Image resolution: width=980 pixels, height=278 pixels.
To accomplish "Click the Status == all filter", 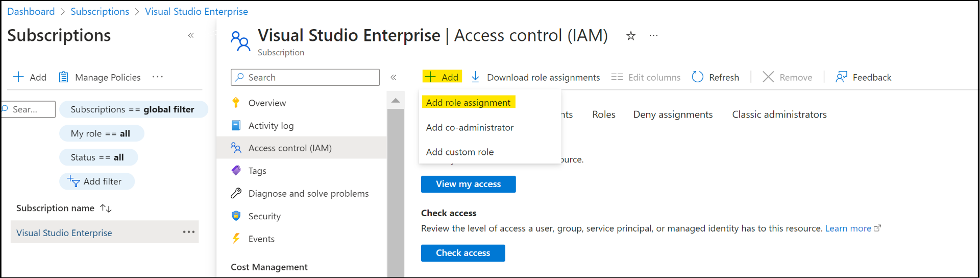I will click(99, 157).
